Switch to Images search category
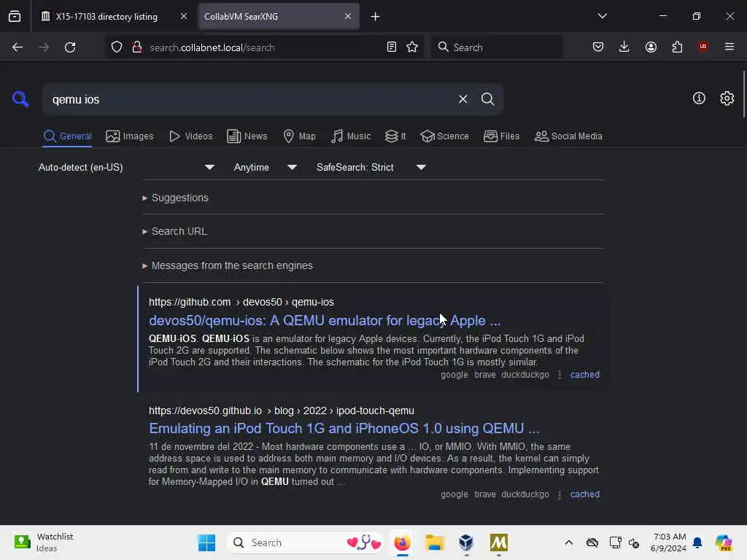This screenshot has width=747, height=560. point(130,136)
